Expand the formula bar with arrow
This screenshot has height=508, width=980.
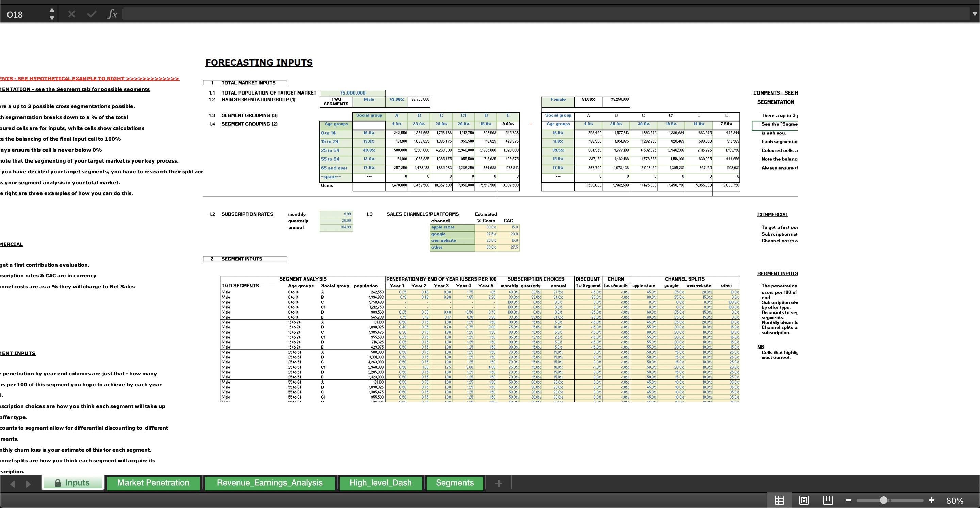coord(974,14)
